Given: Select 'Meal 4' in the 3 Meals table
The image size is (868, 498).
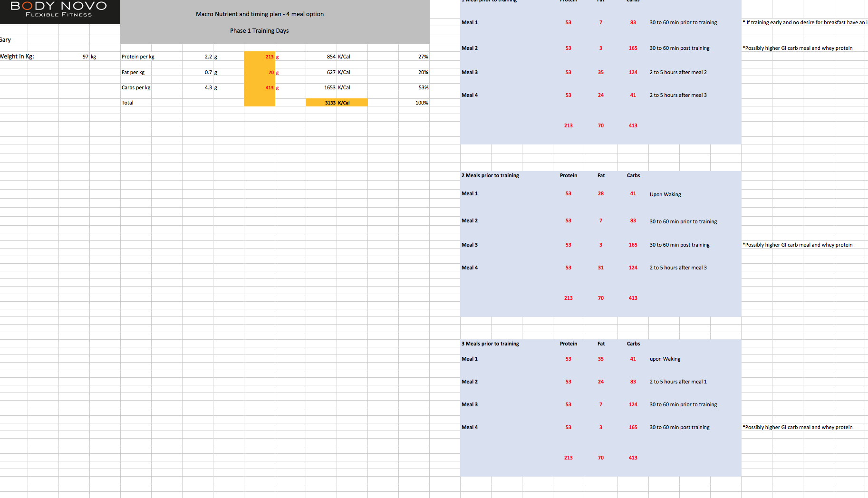Looking at the screenshot, I should (470, 427).
